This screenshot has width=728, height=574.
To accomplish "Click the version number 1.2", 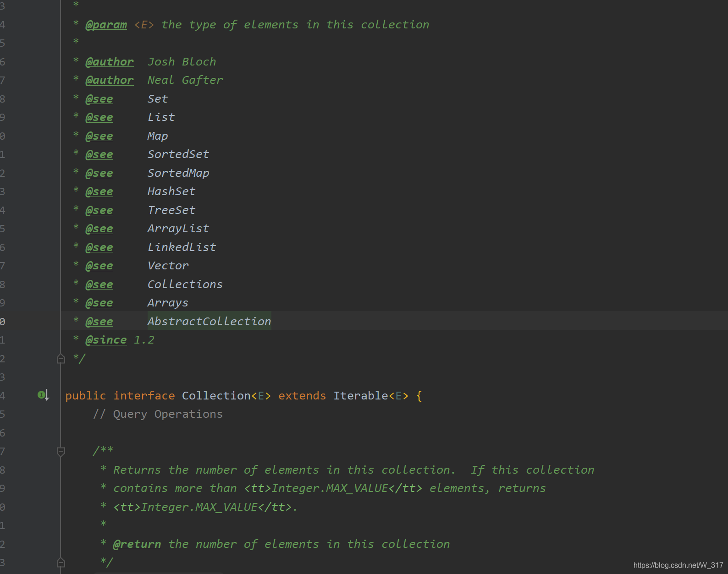I will coord(144,340).
